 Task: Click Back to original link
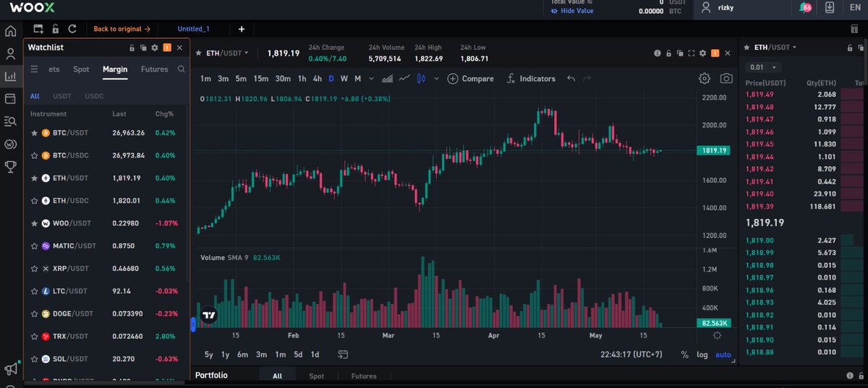tap(122, 29)
